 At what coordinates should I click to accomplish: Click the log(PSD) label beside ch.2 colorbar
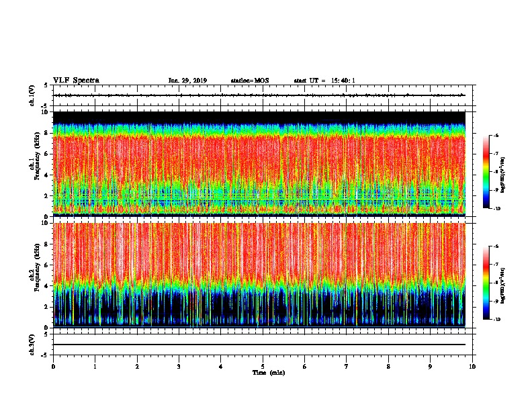pos(503,285)
